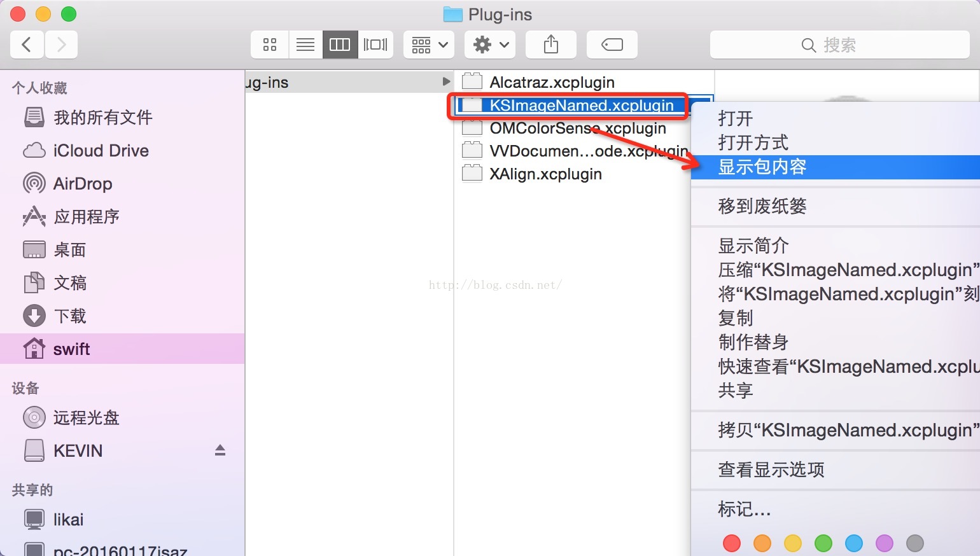Eject the KEVIN drive
The height and width of the screenshot is (556, 980).
pos(220,450)
